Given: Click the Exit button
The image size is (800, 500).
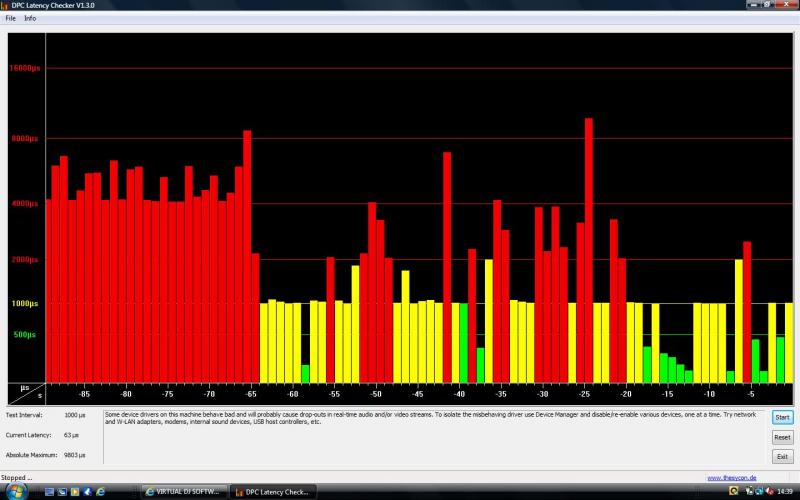Looking at the screenshot, I should pyautogui.click(x=782, y=456).
